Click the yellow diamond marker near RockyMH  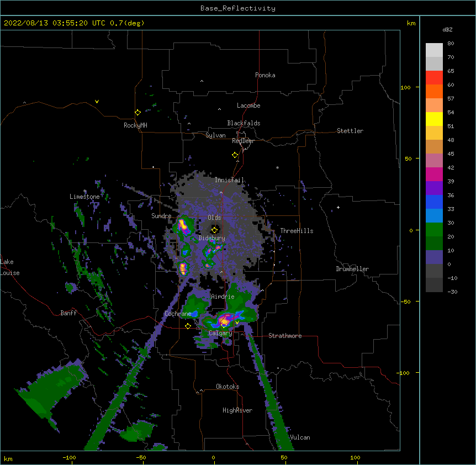pos(137,113)
